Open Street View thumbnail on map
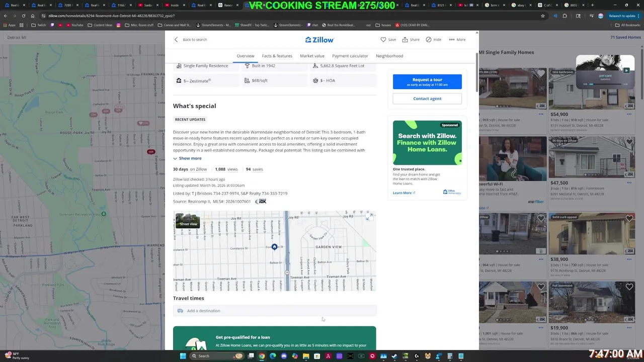This screenshot has height=362, width=644. point(188,221)
